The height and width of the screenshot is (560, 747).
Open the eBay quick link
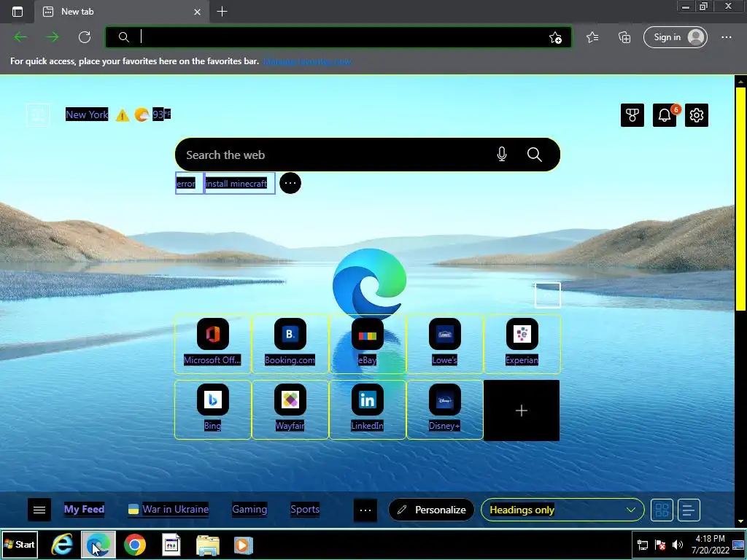[368, 344]
